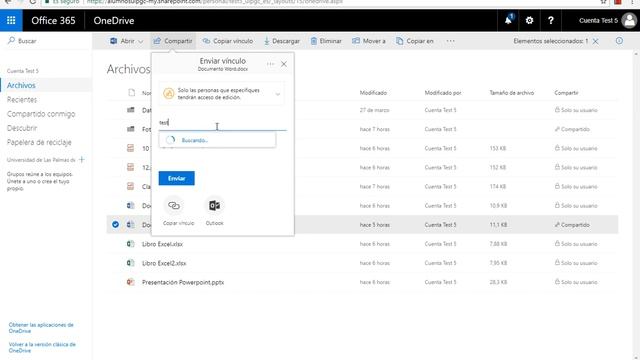Click the Buscar search box
The width and height of the screenshot is (640, 360).
tap(46, 41)
